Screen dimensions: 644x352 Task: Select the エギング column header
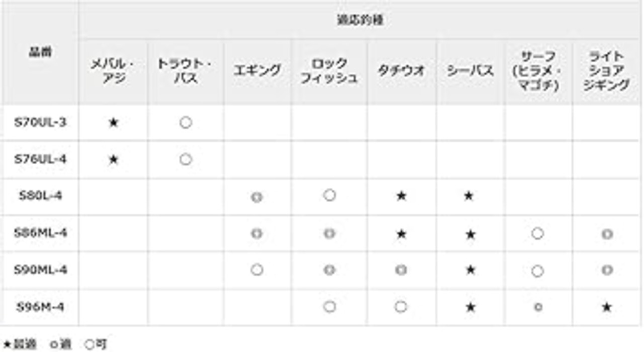[257, 71]
